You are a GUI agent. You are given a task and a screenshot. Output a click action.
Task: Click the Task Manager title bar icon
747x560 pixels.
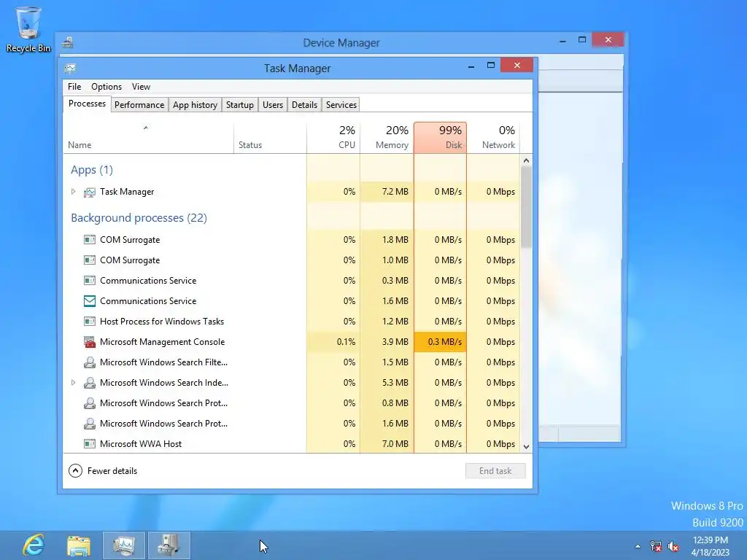coord(70,68)
